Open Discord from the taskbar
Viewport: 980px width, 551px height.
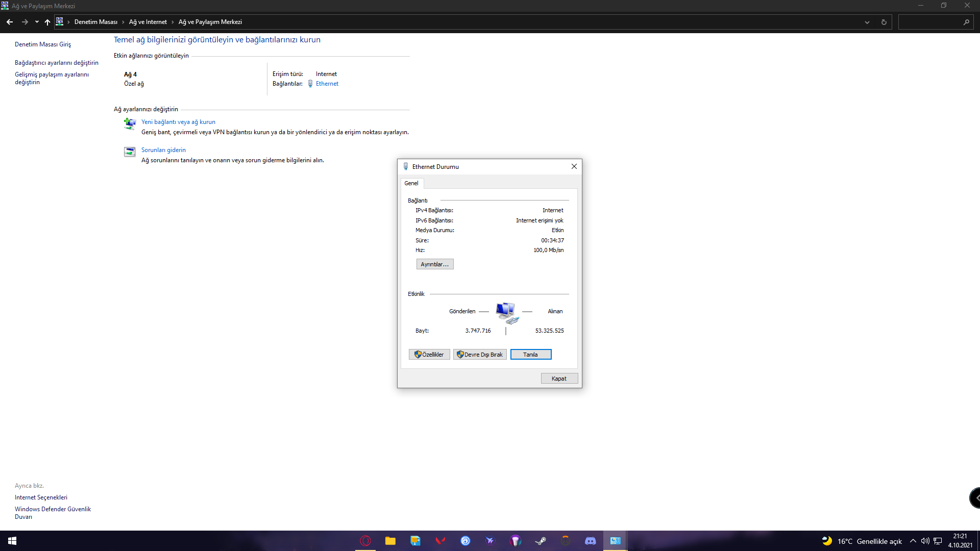[x=591, y=541]
